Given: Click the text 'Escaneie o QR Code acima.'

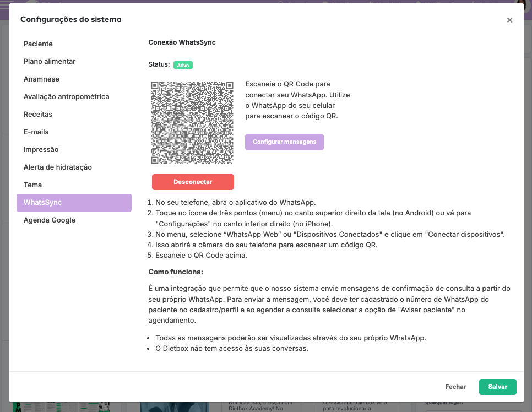Looking at the screenshot, I should click(201, 255).
